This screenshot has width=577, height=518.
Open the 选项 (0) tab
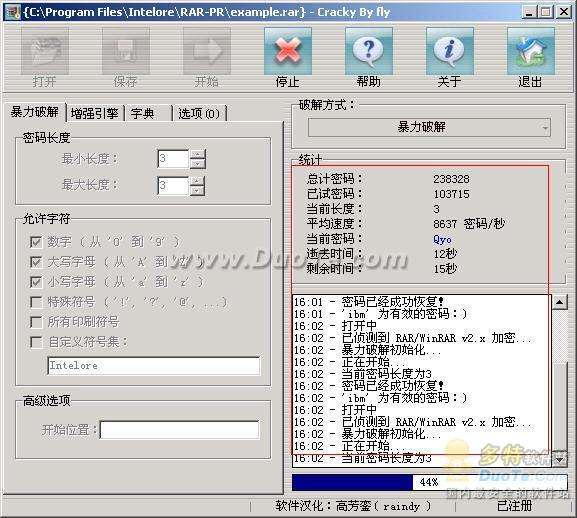click(199, 113)
